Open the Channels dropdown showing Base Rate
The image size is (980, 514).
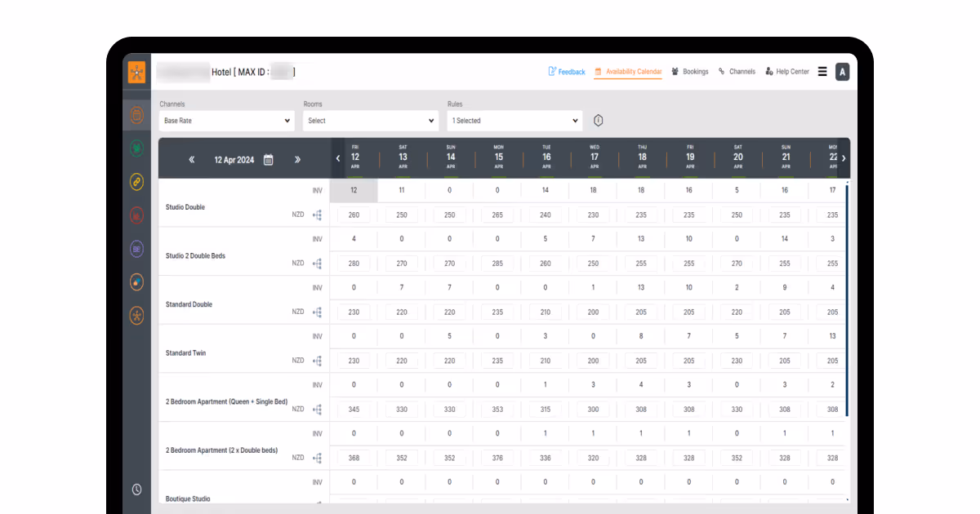click(x=226, y=121)
